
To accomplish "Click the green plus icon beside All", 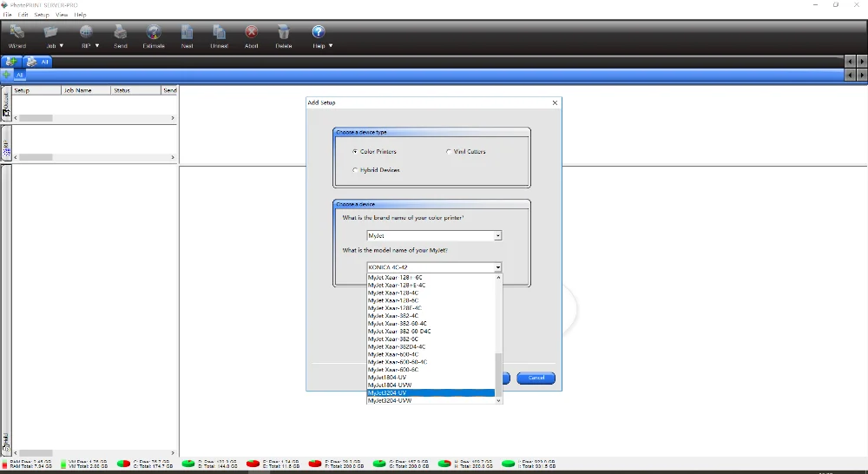I will tap(7, 74).
